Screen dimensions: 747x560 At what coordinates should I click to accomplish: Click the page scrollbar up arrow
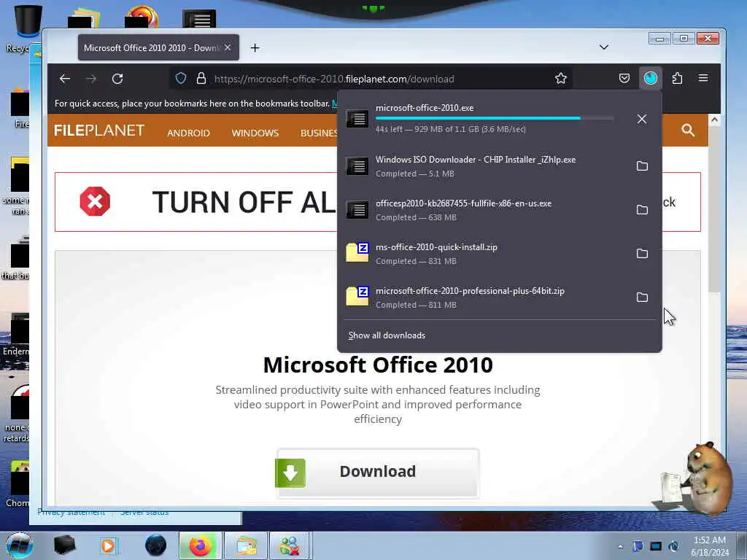714,120
